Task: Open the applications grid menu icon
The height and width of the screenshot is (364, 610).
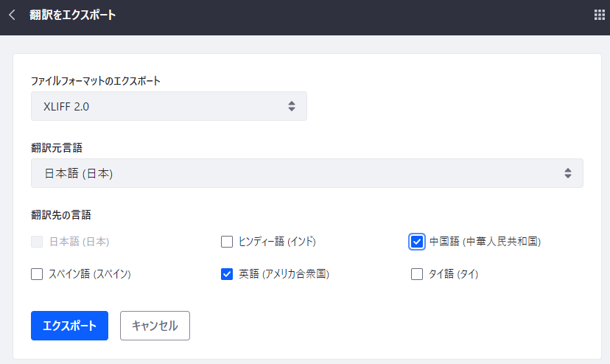Action: click(x=599, y=15)
